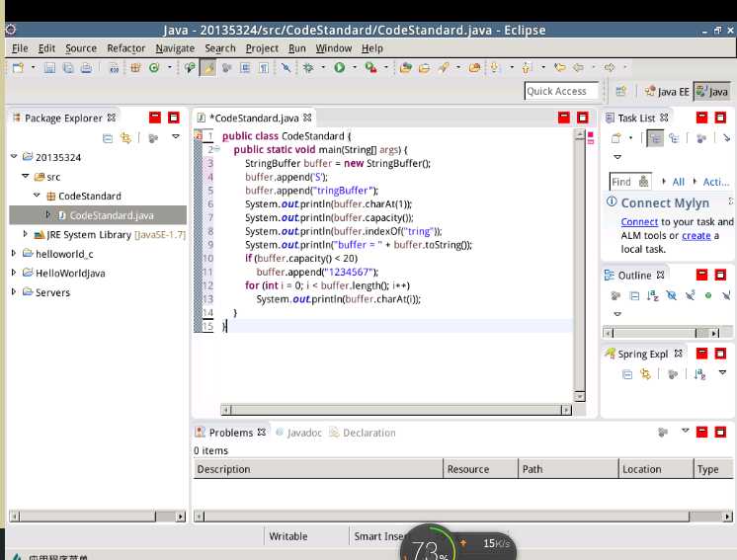
Task: Toggle Show Whitespace Characters pilcrow button
Action: coord(264,68)
